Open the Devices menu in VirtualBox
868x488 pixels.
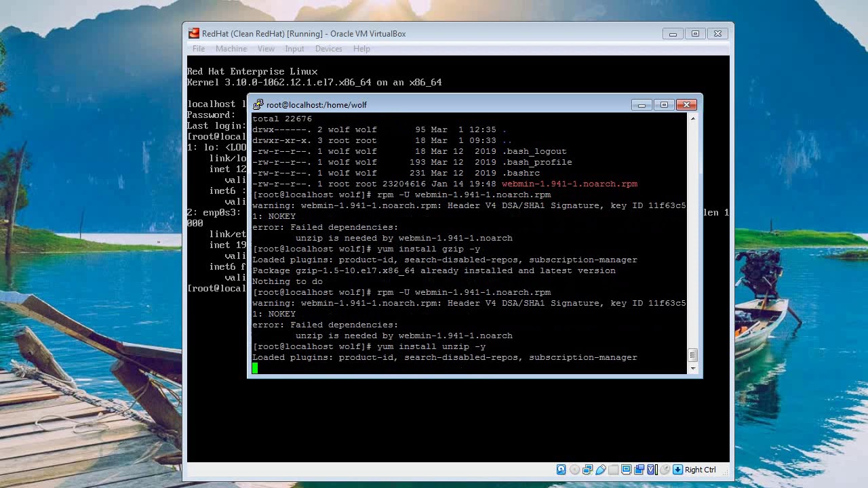[328, 49]
